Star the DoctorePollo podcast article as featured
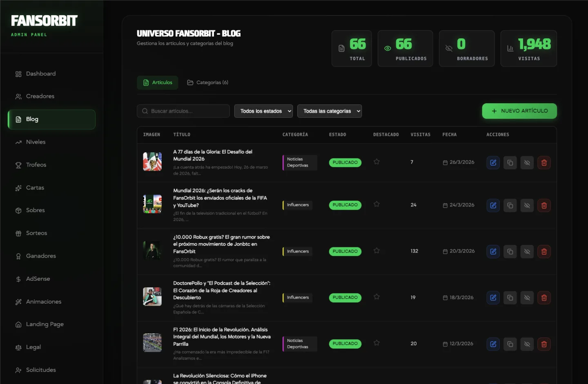 376,297
